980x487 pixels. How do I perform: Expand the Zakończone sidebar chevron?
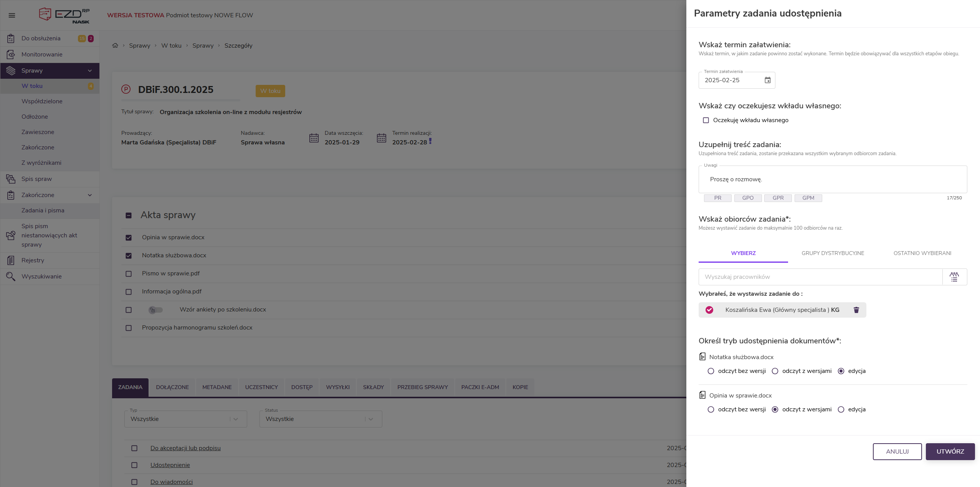90,195
